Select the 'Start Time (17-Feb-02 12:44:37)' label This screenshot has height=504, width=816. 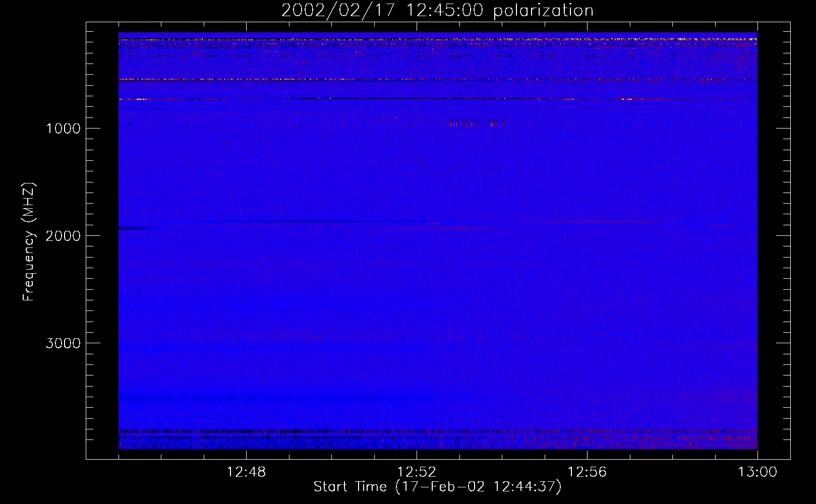coord(437,487)
